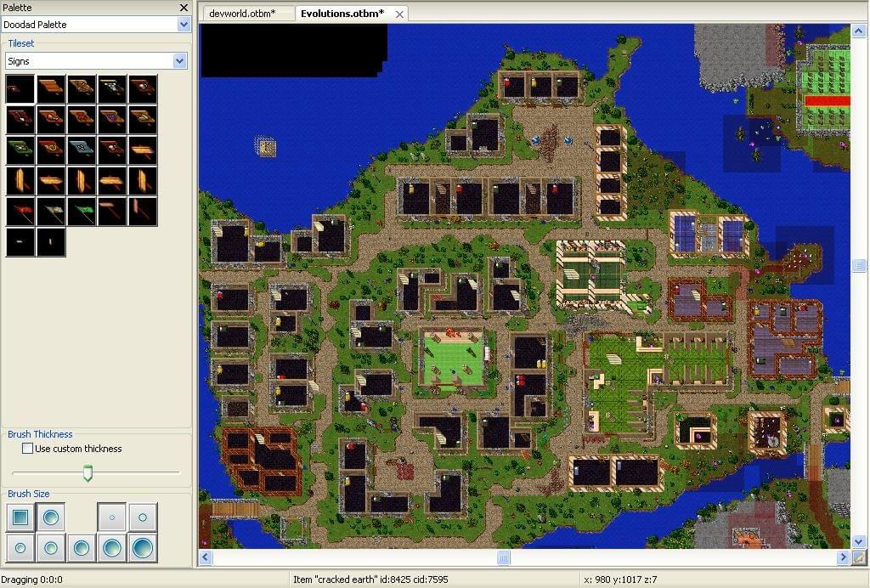Image resolution: width=870 pixels, height=588 pixels.
Task: Click the vertical scrollbar thumb
Action: (x=858, y=266)
